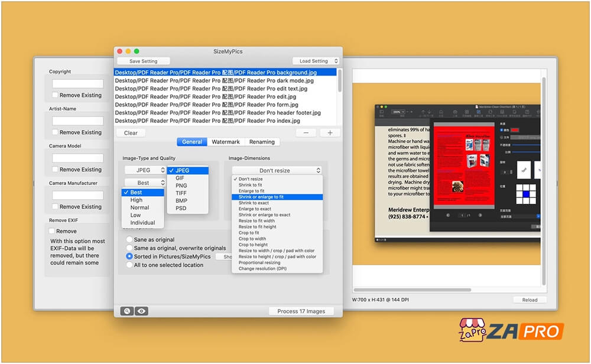
Task: Click the plus button to add images
Action: pyautogui.click(x=329, y=133)
